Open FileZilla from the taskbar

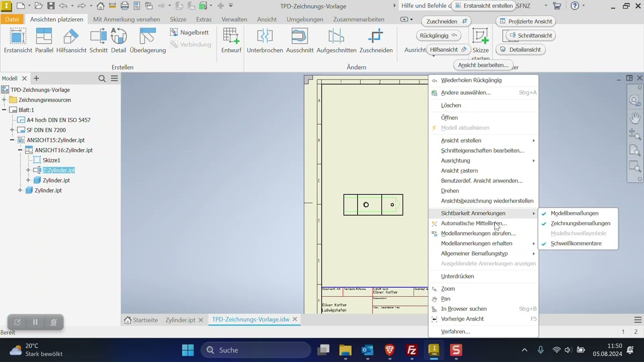coord(412,350)
